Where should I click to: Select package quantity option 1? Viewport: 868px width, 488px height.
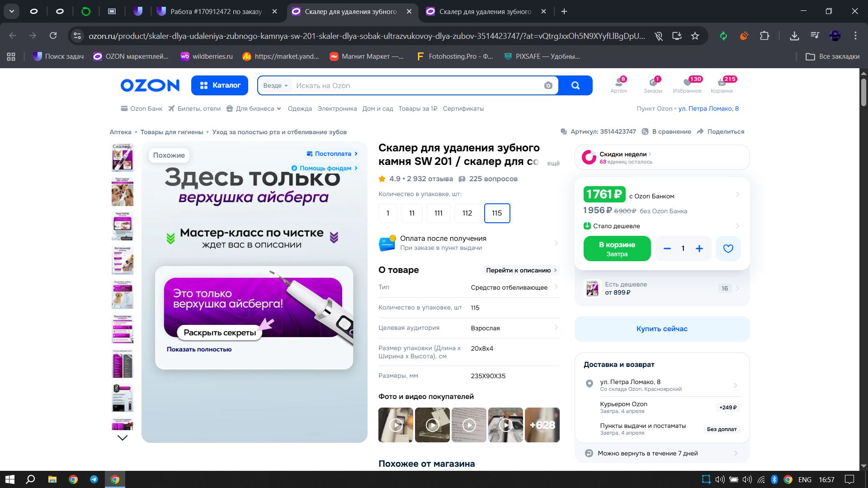tap(387, 213)
